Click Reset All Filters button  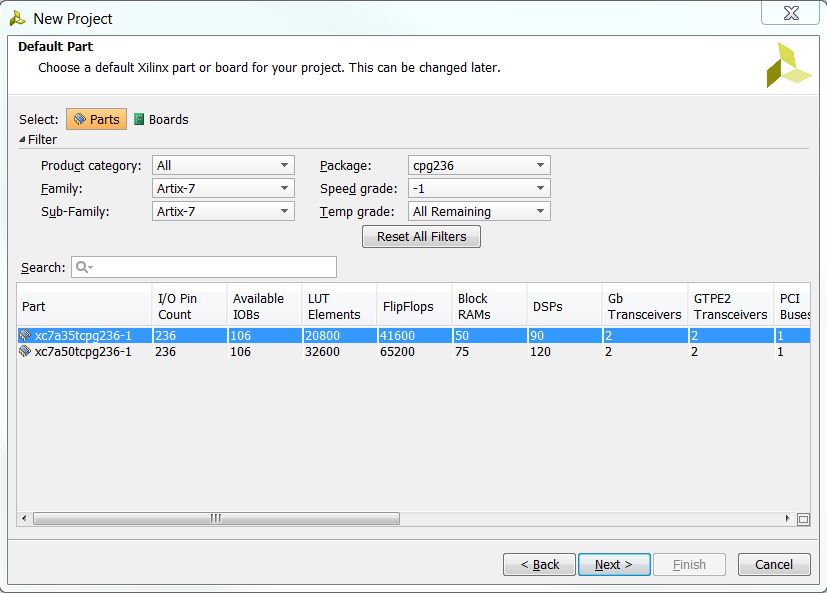coord(421,236)
